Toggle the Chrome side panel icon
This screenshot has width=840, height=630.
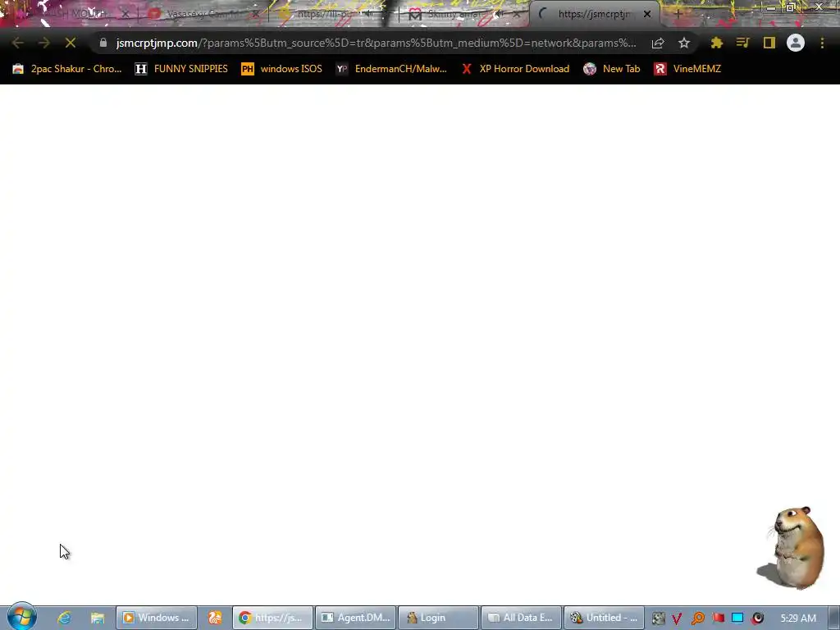(769, 43)
